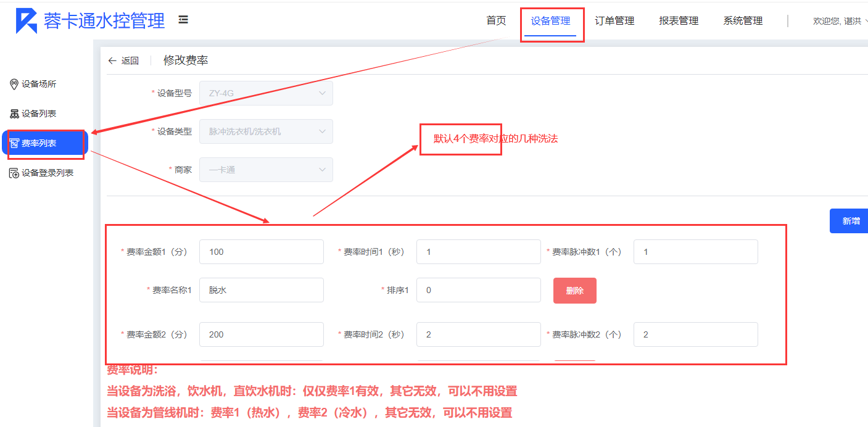Screen dimensions: 868x427
Task: Click the 设备登录列表 sidebar icon
Action: coord(14,173)
